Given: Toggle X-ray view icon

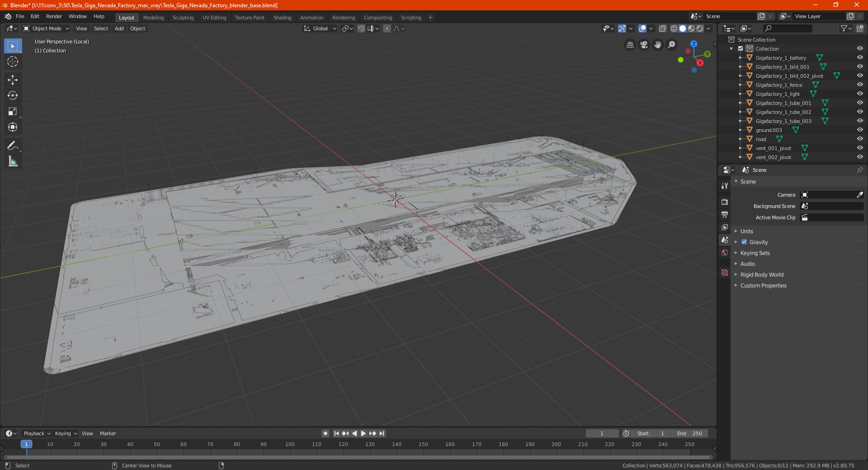Looking at the screenshot, I should (x=662, y=28).
